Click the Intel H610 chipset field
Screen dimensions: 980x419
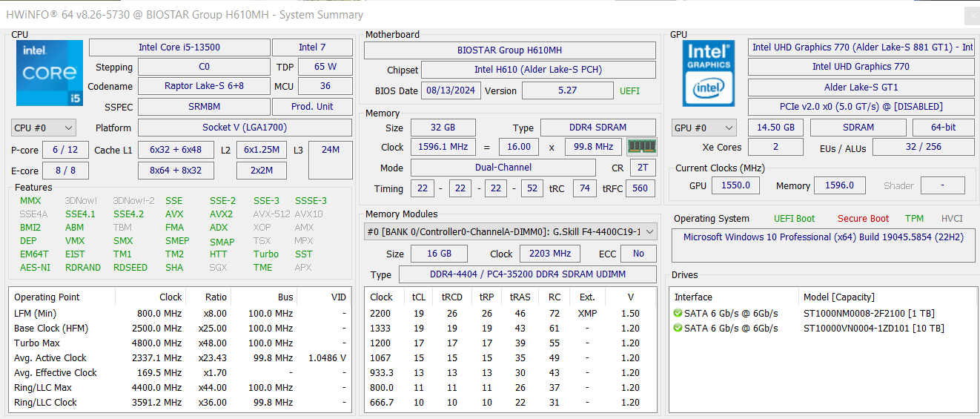[538, 70]
